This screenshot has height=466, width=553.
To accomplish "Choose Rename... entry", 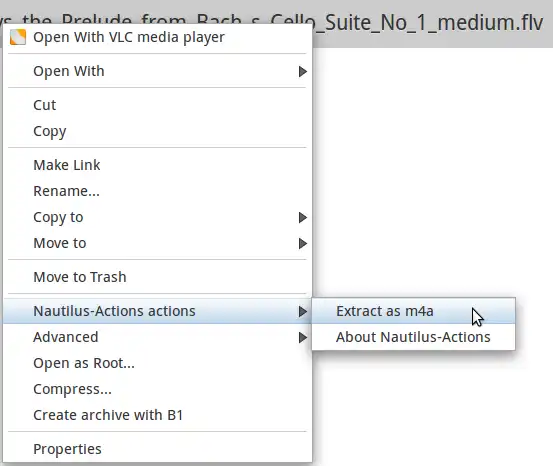I will [157, 191].
